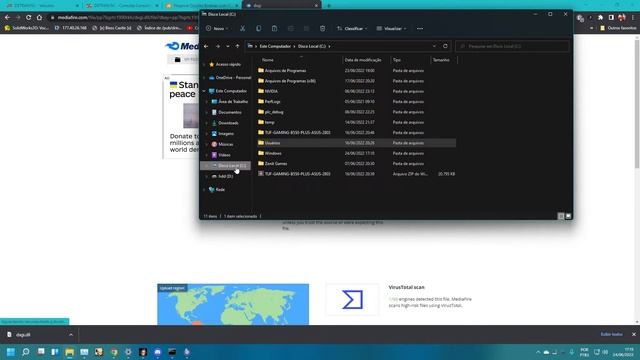Open the Visualizar view dropdown
This screenshot has width=640, height=360.
391,29
